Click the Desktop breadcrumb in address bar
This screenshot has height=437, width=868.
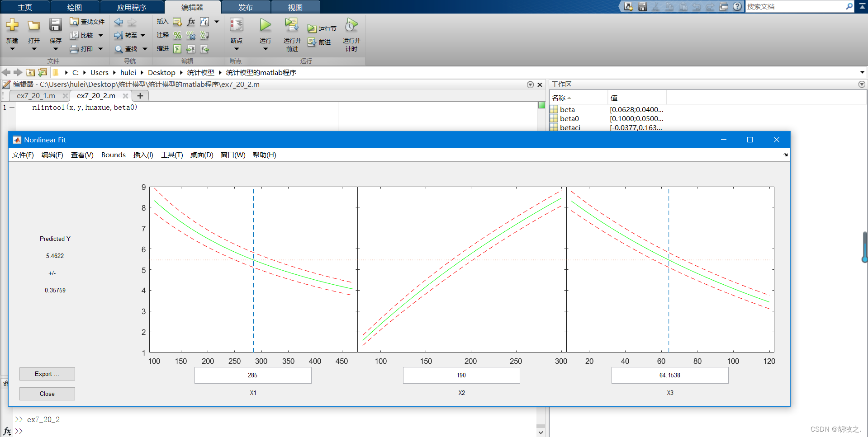[x=161, y=72]
